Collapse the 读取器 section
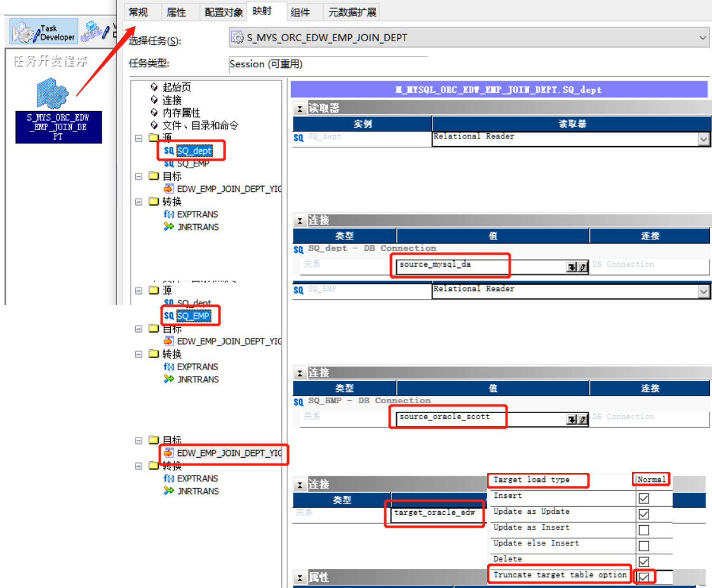 pyautogui.click(x=300, y=109)
